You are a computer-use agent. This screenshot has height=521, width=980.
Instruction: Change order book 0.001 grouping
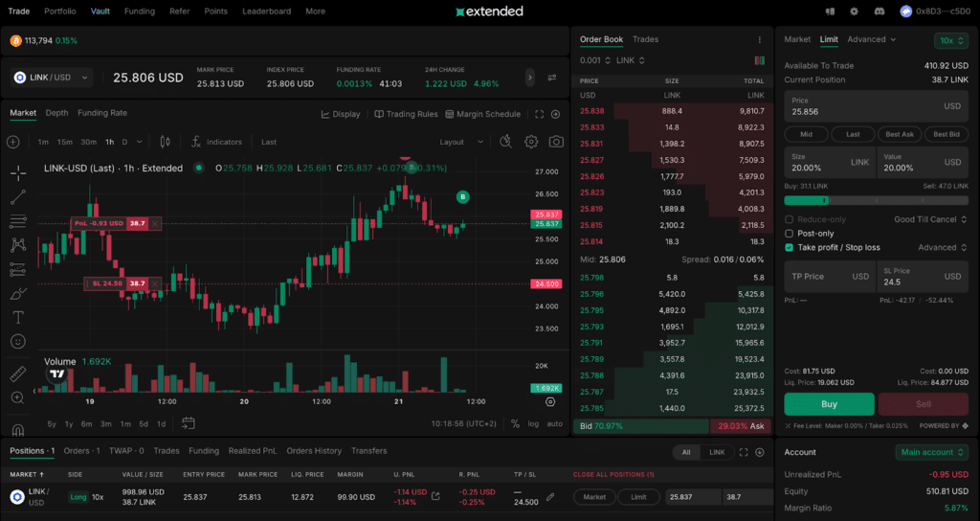[x=594, y=60]
